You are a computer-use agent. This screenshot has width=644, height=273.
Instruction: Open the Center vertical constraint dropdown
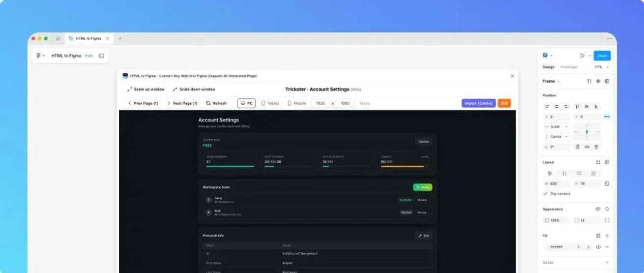click(x=556, y=136)
